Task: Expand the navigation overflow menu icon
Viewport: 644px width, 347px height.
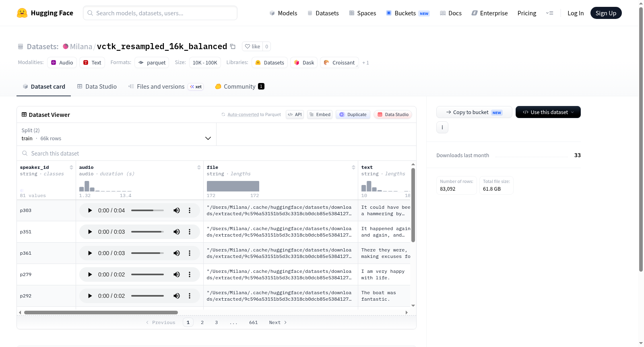Action: tap(549, 13)
